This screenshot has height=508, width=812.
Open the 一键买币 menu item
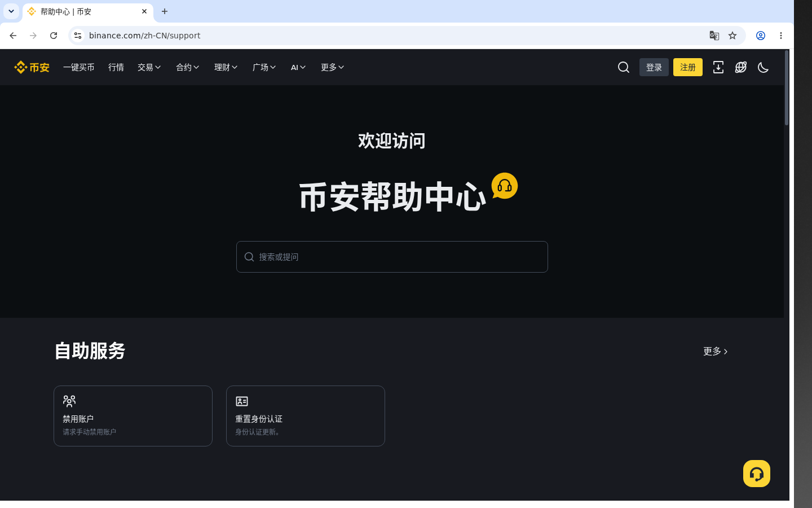(x=79, y=67)
